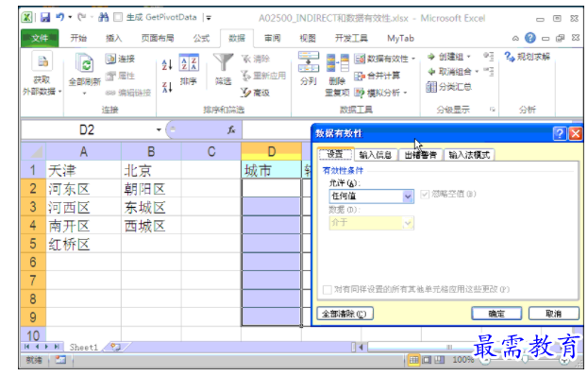Open the Outline group dialog launcher

point(493,110)
